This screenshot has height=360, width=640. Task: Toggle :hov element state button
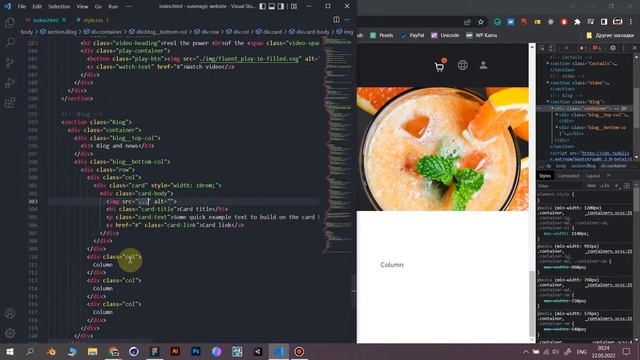[x=591, y=186]
